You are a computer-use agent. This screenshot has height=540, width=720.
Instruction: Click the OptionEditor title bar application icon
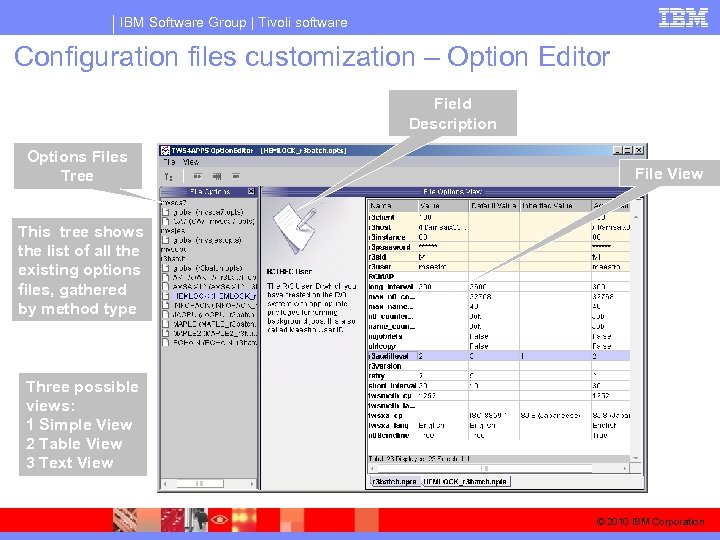165,150
